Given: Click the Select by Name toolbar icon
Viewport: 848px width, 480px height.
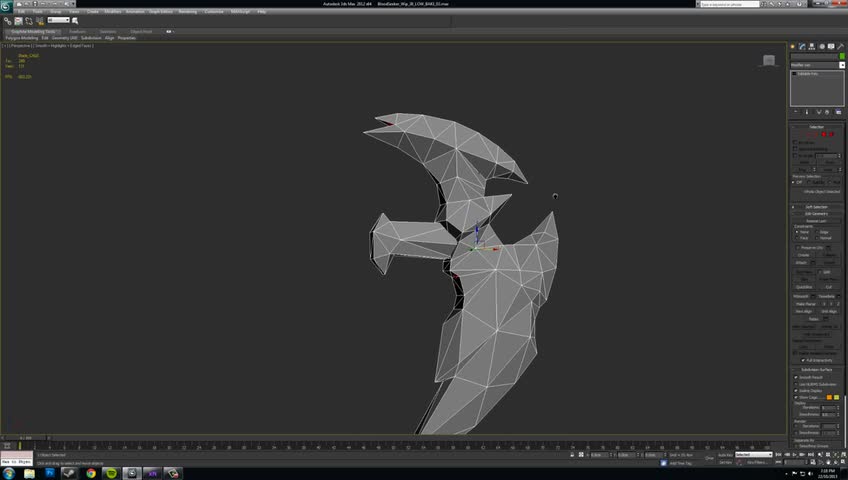Looking at the screenshot, I should pyautogui.click(x=75, y=21).
